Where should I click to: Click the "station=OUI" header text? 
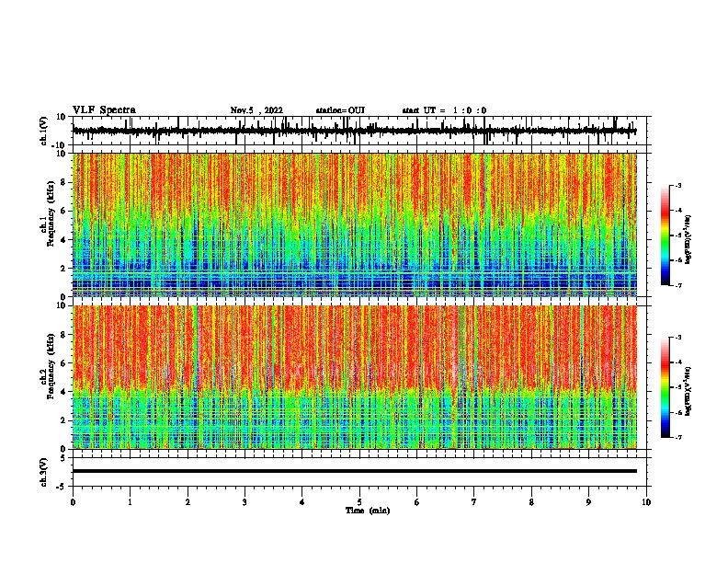click(x=340, y=110)
